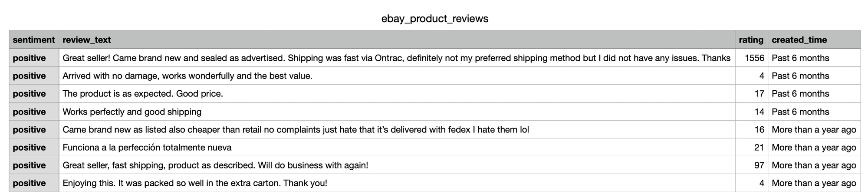Click "Works perfectly and good shipping" cell
Screen dimensions: 868x194
click(x=132, y=112)
